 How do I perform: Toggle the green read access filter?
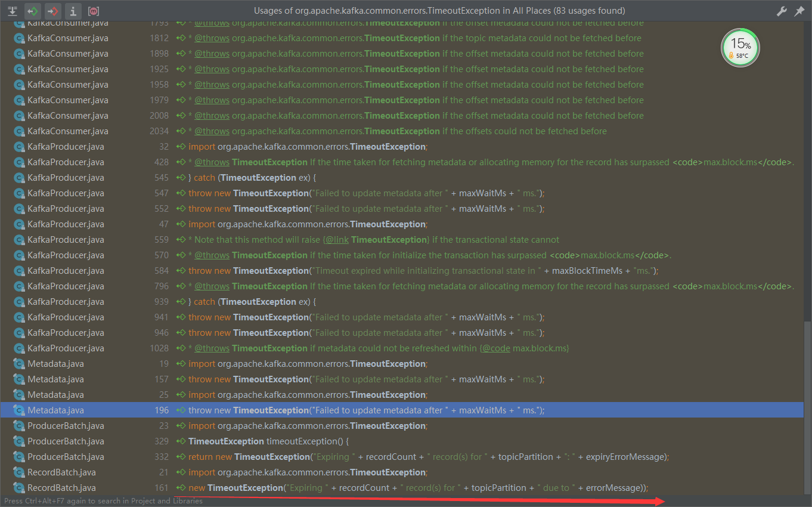click(32, 11)
